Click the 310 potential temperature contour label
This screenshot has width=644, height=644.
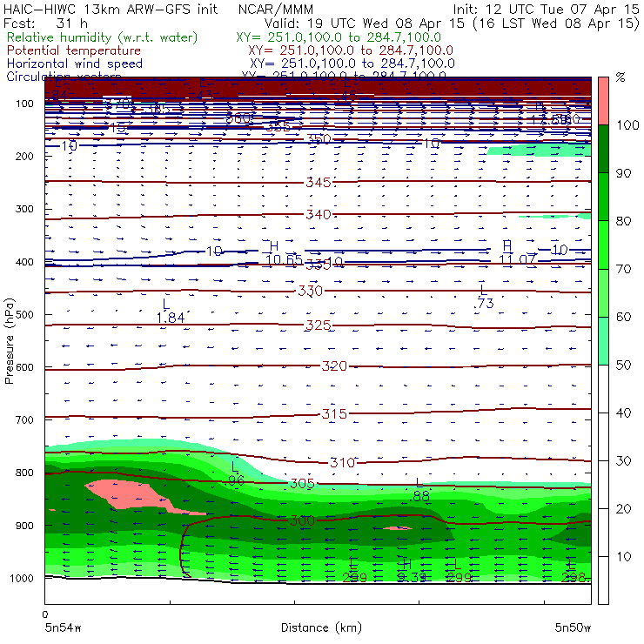tap(343, 463)
